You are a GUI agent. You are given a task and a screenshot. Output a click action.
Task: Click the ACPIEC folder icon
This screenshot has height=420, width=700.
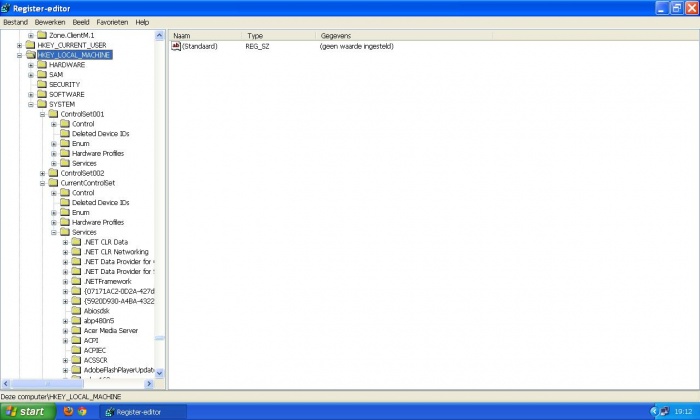tap(77, 350)
